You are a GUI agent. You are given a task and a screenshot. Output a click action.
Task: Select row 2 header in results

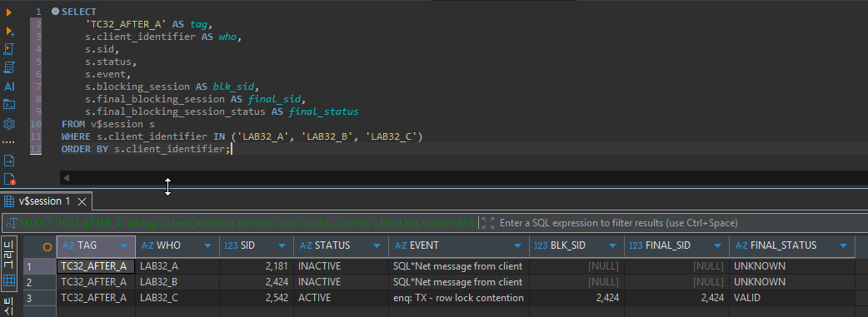click(40, 282)
